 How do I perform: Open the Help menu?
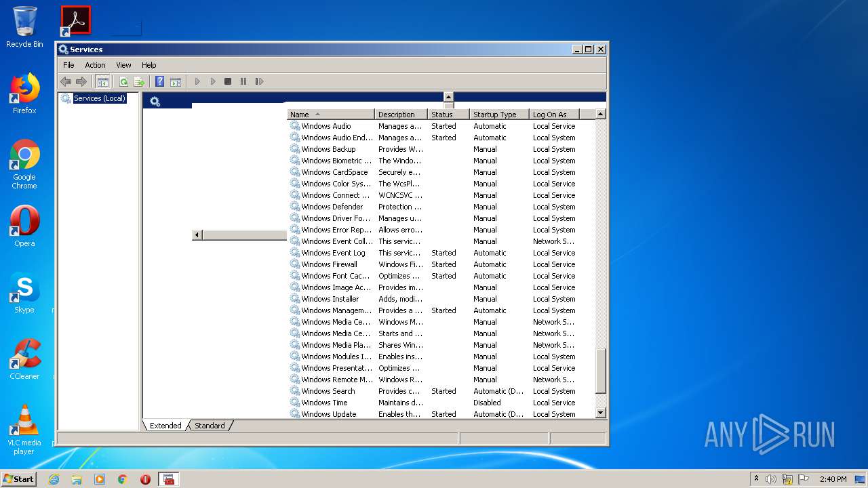(x=149, y=65)
